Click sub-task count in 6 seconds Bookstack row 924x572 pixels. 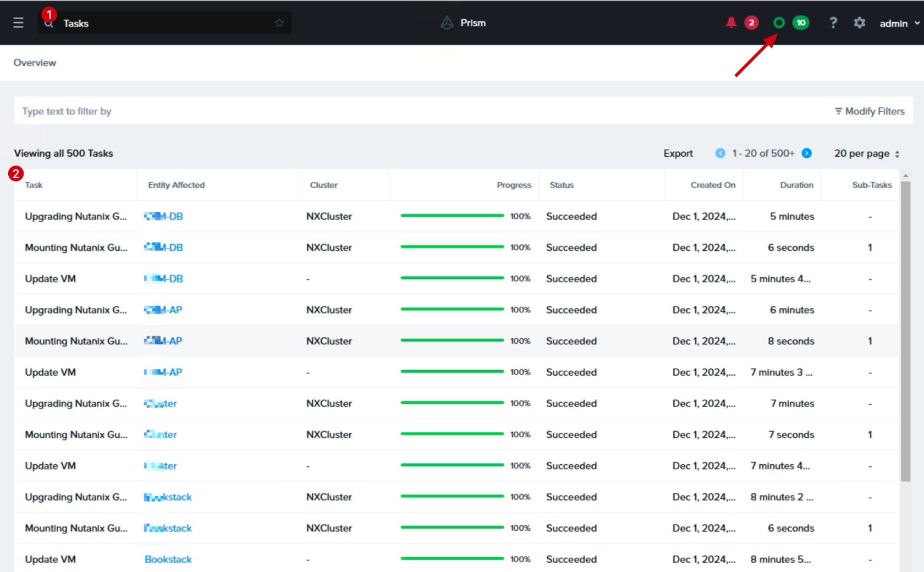(870, 528)
